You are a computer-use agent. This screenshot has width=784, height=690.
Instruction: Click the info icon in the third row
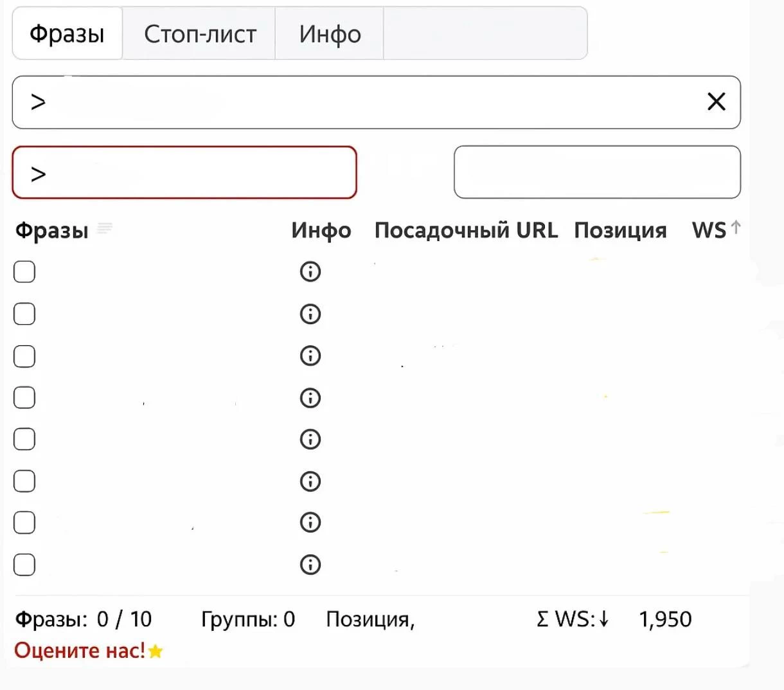[310, 356]
